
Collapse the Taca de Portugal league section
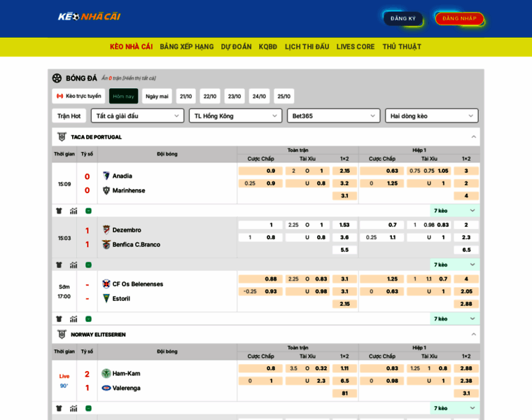(x=473, y=136)
